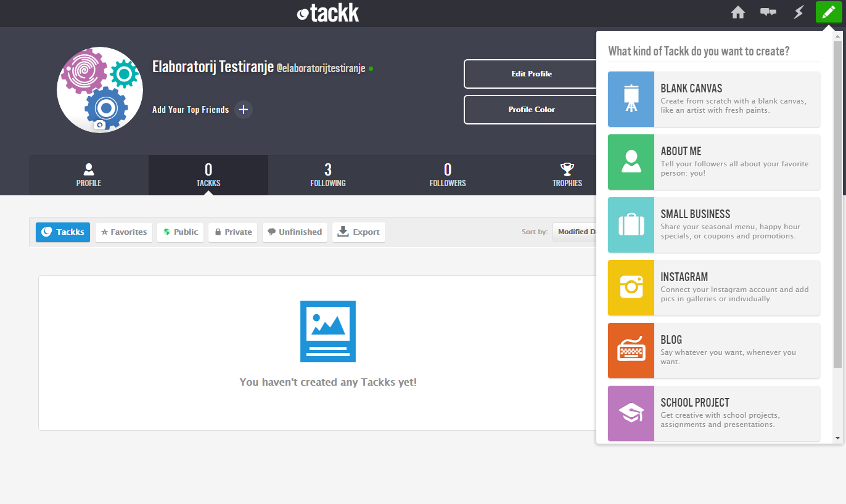Show only Private Tackks
Screen dimensions: 846x504
click(232, 232)
